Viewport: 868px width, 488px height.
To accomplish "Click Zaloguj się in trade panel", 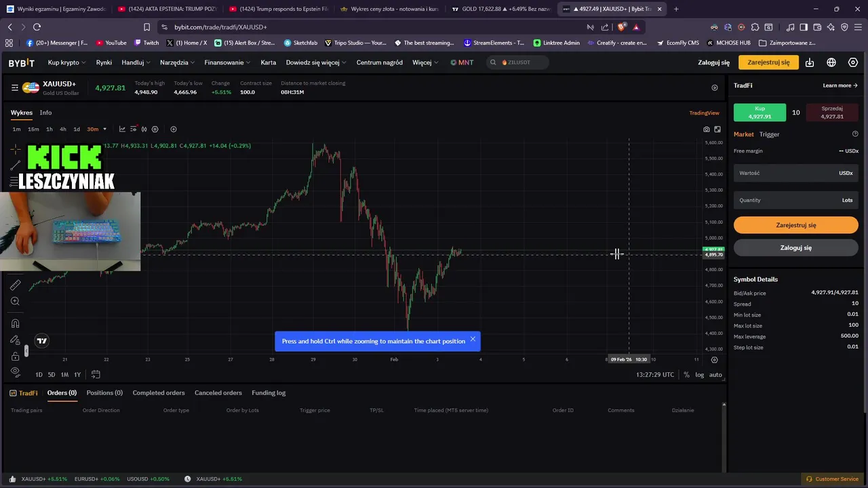I will [x=795, y=248].
